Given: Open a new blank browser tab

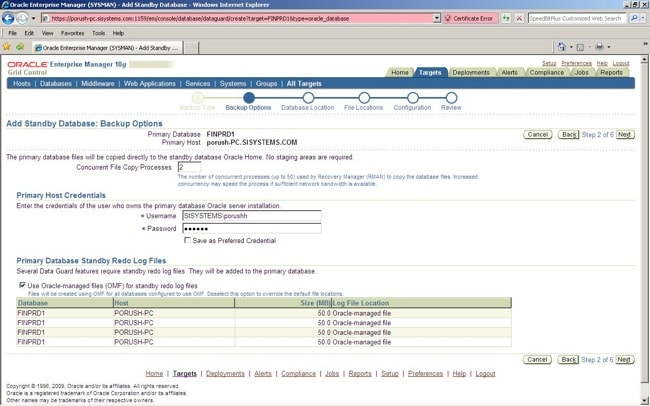Looking at the screenshot, I should point(191,48).
